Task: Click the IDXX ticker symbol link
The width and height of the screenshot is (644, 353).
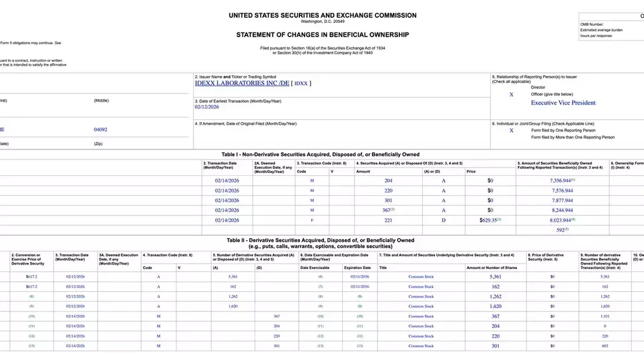Action: [301, 84]
